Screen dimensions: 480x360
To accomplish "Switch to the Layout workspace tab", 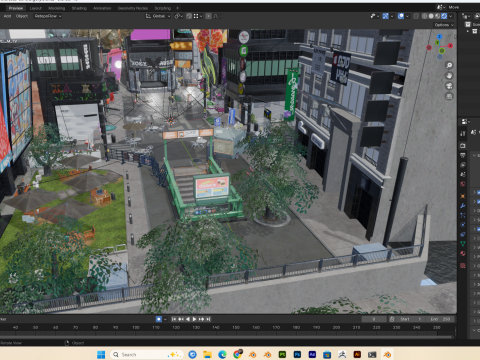I will click(x=36, y=8).
